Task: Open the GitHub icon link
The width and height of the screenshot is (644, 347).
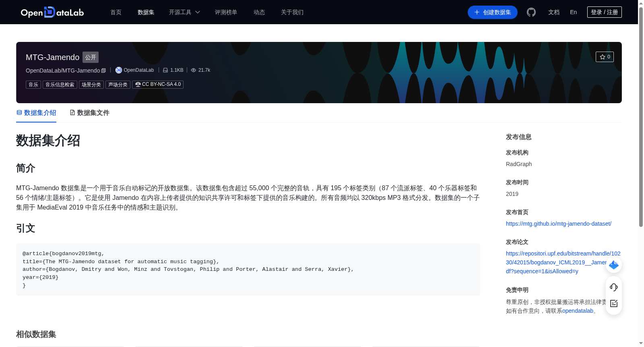Action: point(531,12)
